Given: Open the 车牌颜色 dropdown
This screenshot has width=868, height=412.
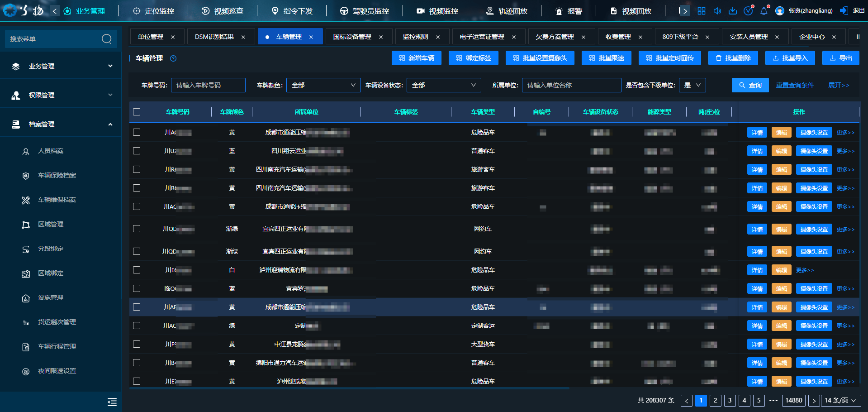Looking at the screenshot, I should (x=323, y=85).
